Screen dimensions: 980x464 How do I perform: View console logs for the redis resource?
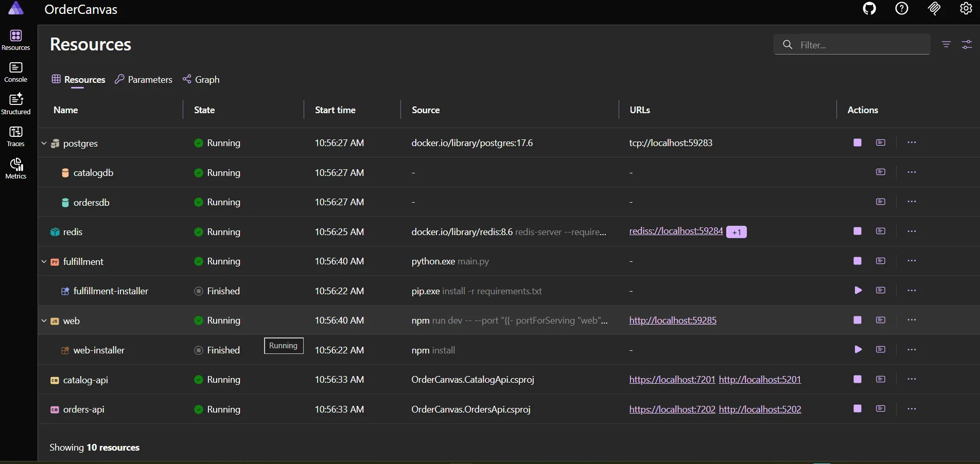pyautogui.click(x=881, y=231)
